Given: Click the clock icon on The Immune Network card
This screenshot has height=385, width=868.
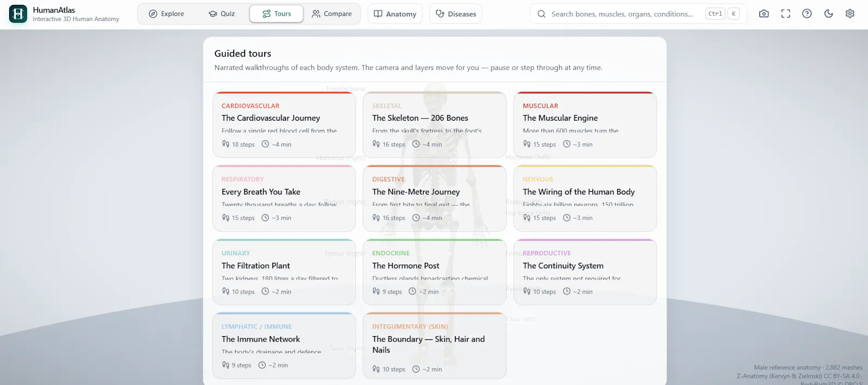Looking at the screenshot, I should point(262,365).
